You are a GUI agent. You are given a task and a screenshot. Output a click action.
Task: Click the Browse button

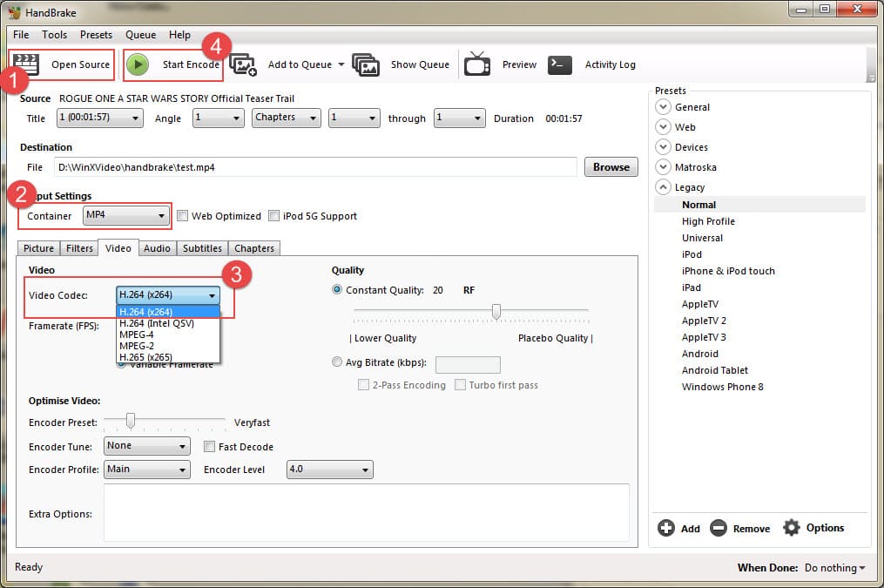point(611,167)
